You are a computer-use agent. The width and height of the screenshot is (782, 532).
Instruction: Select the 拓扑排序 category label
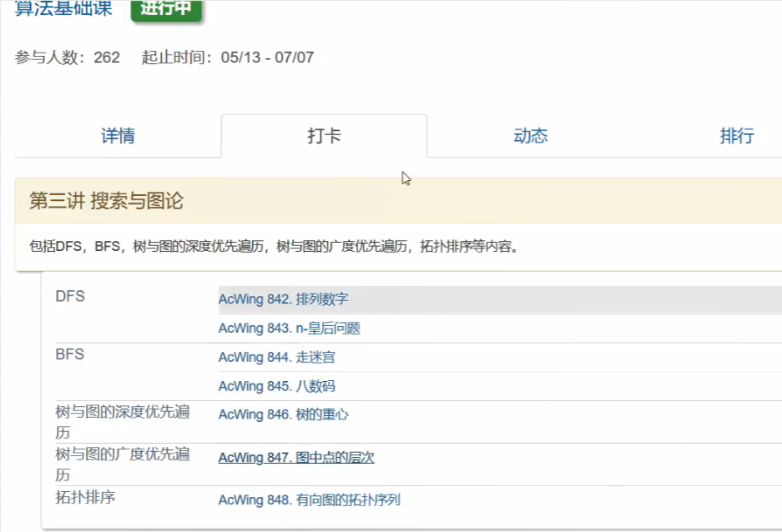pos(85,498)
